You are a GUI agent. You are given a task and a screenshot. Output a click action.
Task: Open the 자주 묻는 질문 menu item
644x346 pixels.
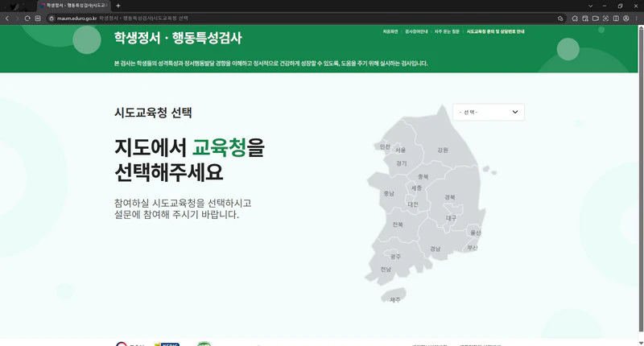click(447, 31)
